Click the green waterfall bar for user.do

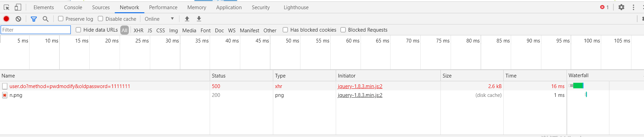coord(578,86)
